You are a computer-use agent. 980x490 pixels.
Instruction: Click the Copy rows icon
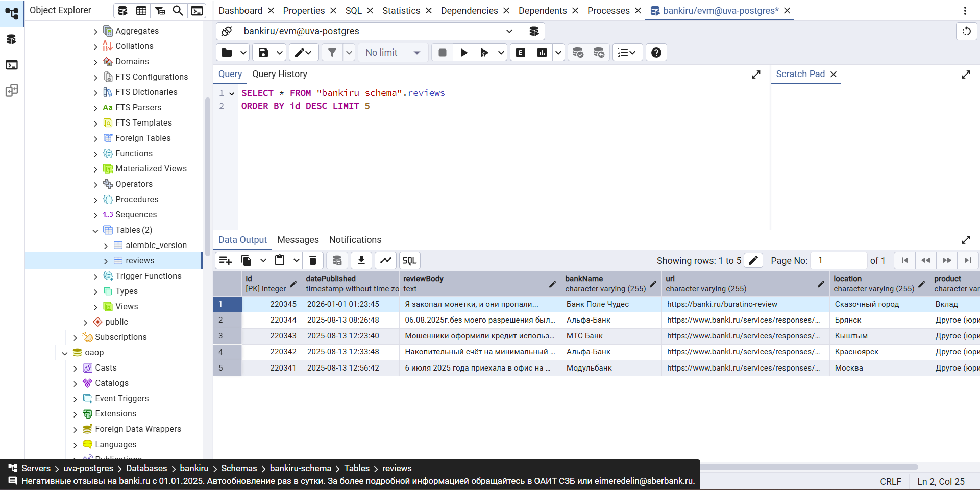(x=247, y=260)
